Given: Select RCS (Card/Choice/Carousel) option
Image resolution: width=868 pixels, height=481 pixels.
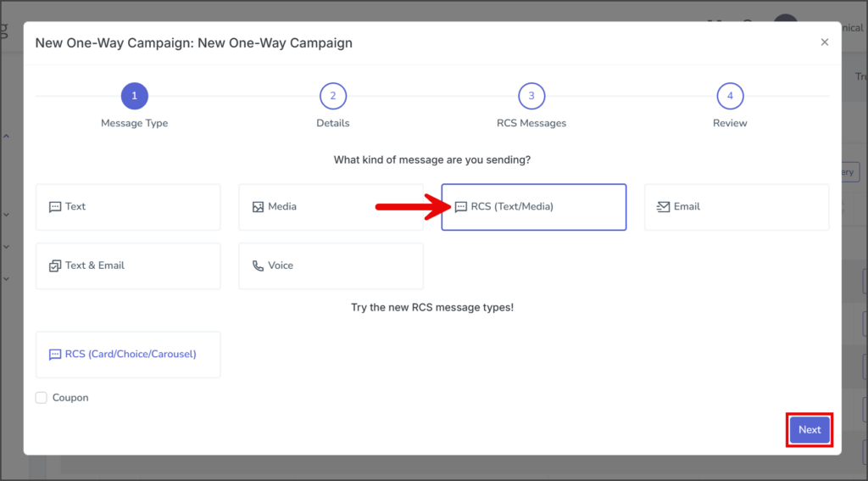Looking at the screenshot, I should point(128,355).
